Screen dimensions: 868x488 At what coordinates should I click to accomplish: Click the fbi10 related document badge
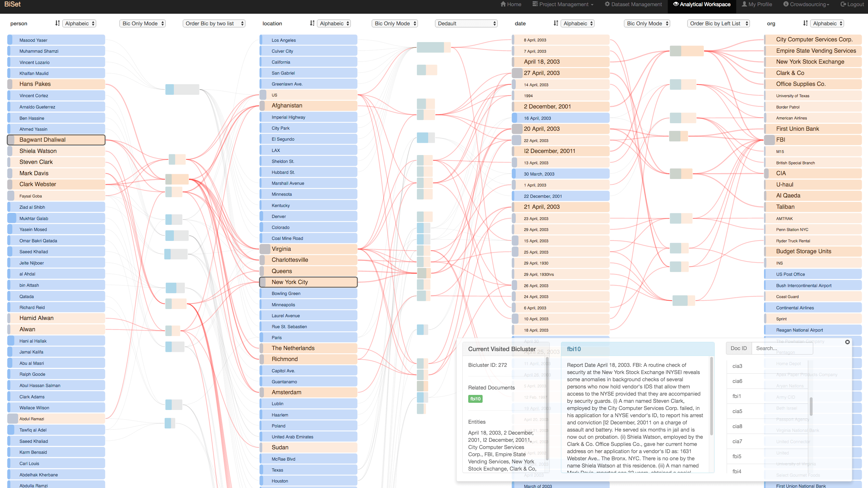click(x=475, y=399)
